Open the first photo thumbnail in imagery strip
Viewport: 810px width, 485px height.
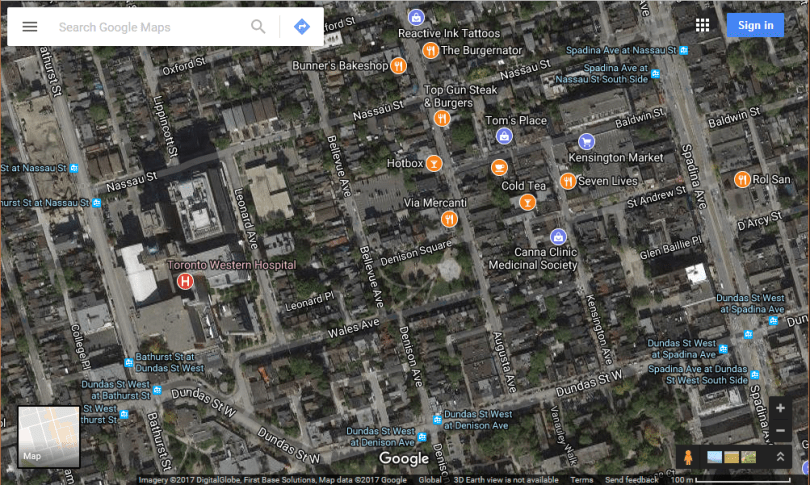pyautogui.click(x=714, y=457)
